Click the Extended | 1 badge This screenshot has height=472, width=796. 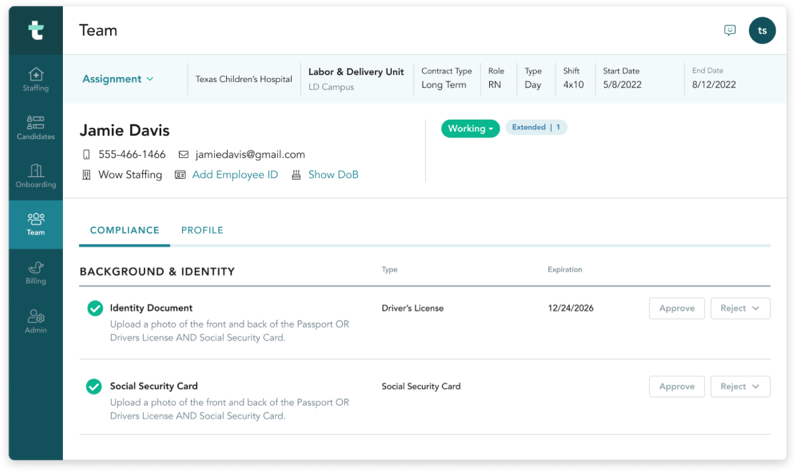536,127
